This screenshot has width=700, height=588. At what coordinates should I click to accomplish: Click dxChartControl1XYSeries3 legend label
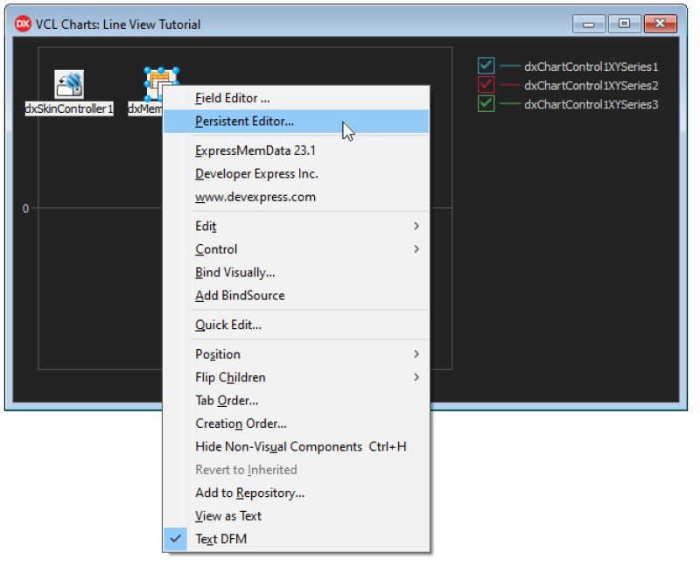tap(591, 104)
